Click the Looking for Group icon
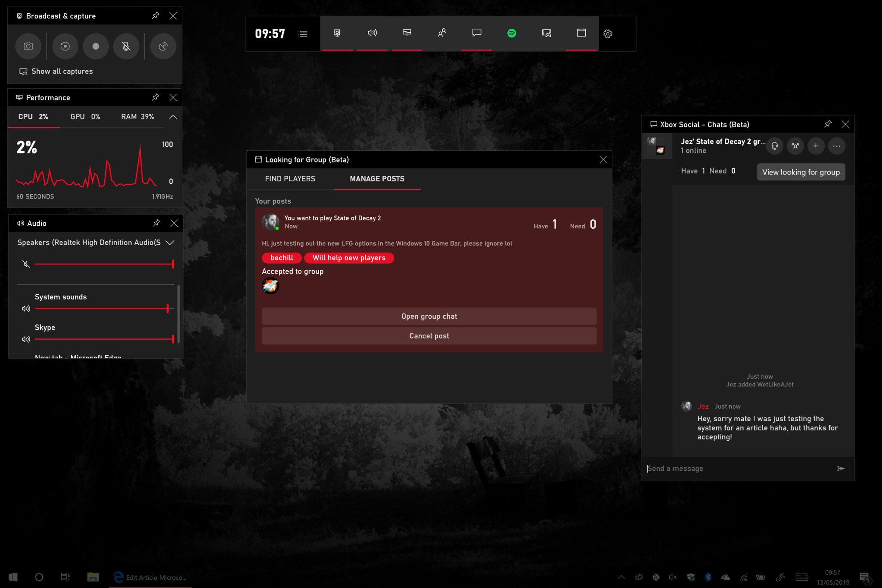882x588 pixels. [x=442, y=34]
